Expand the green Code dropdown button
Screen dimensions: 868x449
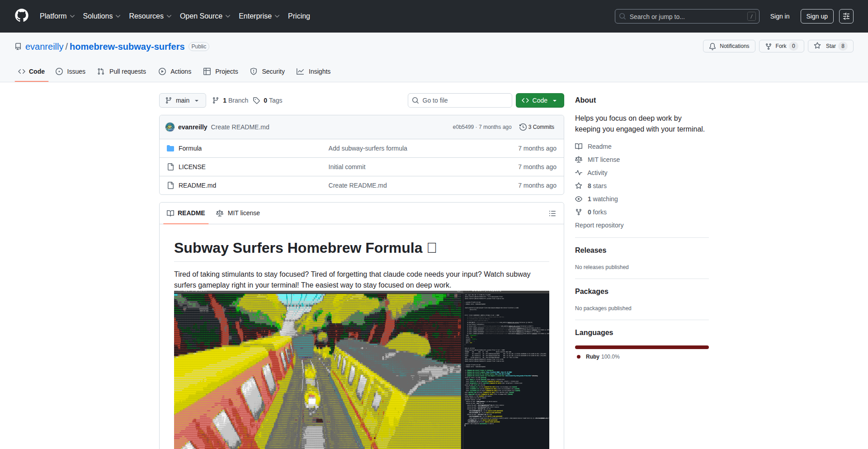click(x=540, y=100)
